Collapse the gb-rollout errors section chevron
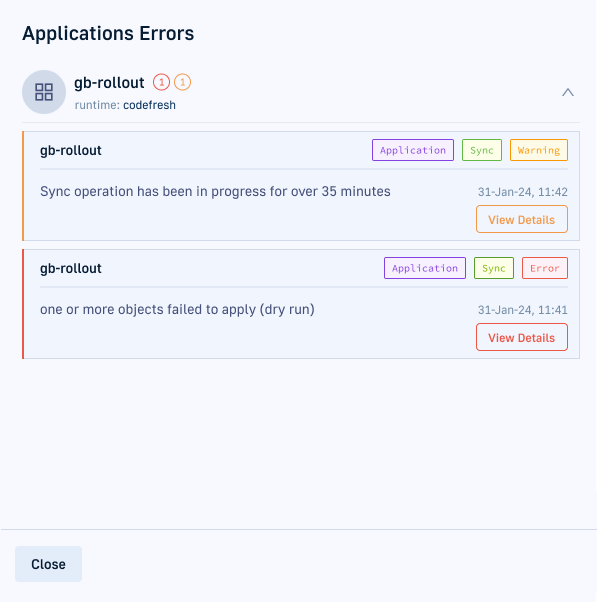The width and height of the screenshot is (597, 602). pyautogui.click(x=568, y=92)
